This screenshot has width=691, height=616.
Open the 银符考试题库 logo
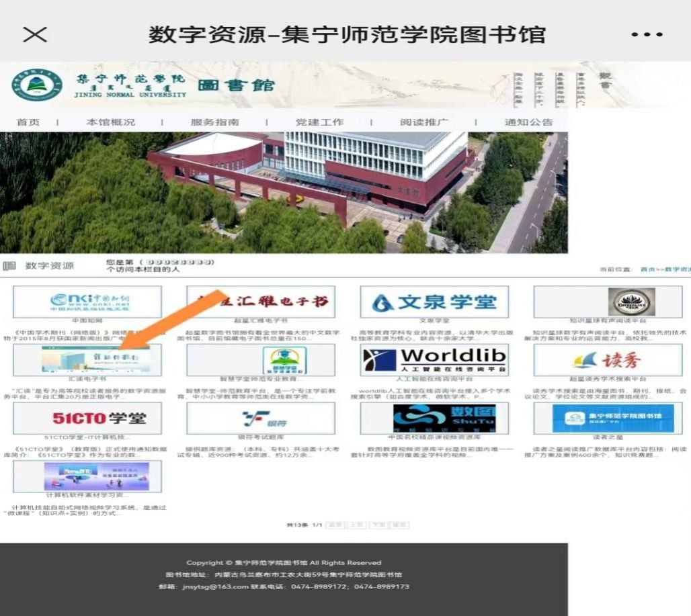260,419
